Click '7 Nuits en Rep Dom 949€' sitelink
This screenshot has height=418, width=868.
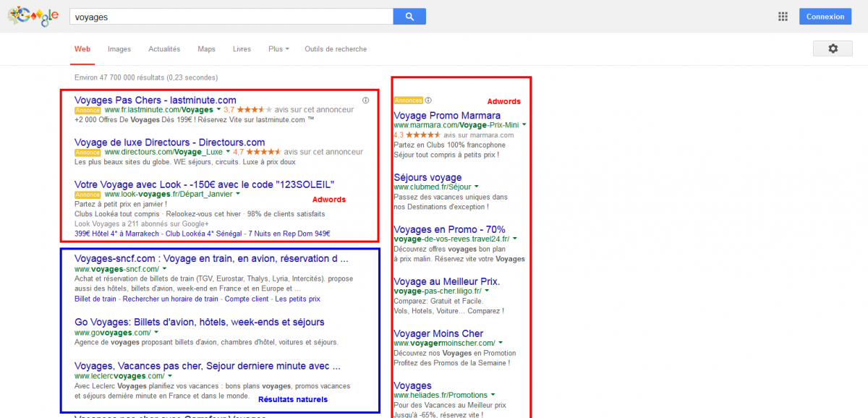(290, 234)
